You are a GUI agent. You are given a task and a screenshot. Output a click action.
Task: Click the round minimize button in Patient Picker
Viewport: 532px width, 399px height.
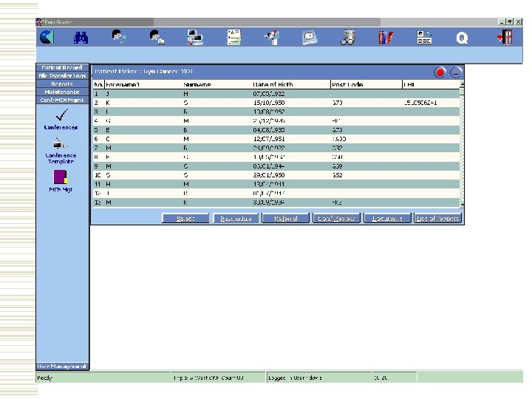click(456, 72)
